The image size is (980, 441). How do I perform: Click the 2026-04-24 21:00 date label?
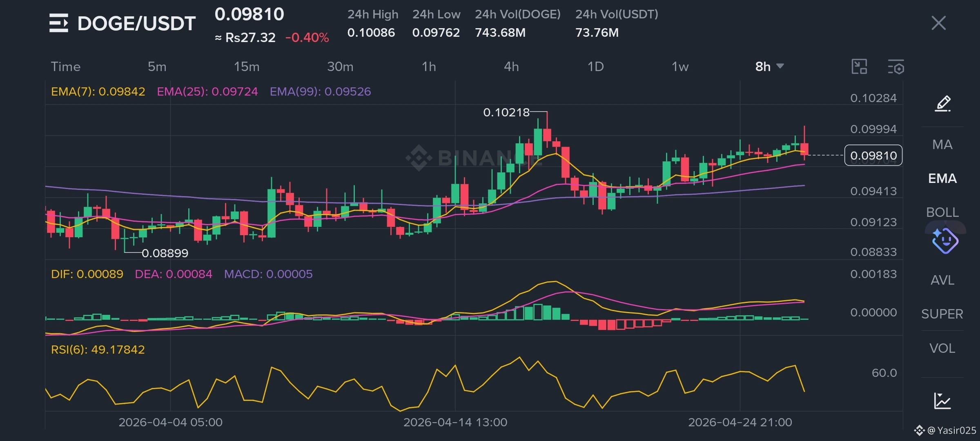(740, 422)
